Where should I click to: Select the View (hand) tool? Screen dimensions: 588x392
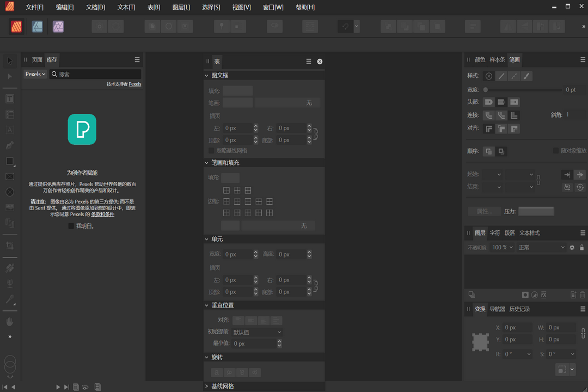pyautogui.click(x=10, y=321)
